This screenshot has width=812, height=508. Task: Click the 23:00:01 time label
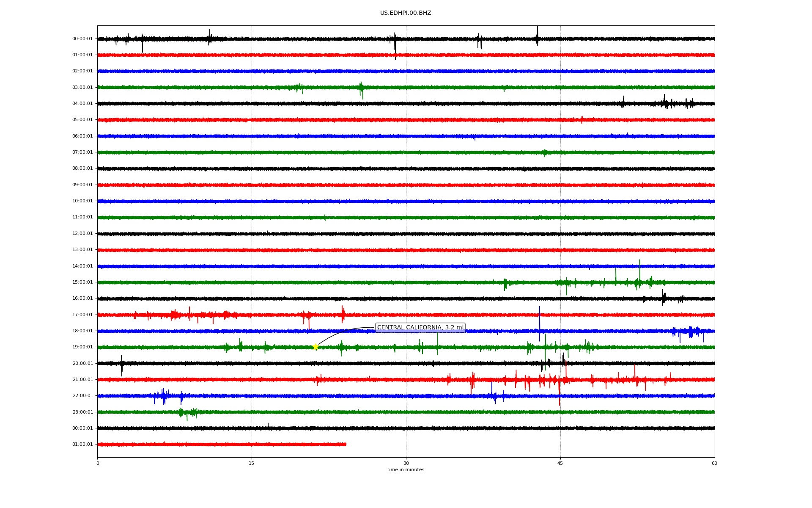coord(82,412)
